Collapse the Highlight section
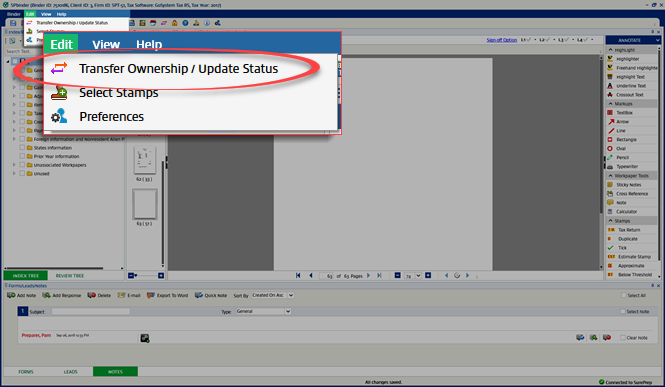 point(610,50)
